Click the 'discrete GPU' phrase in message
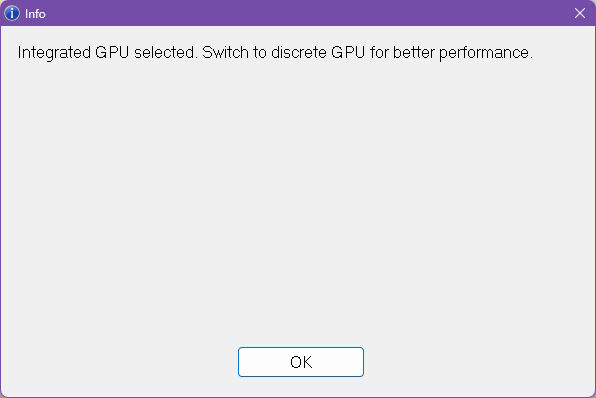Viewport: 596px width, 398px height. (x=318, y=52)
